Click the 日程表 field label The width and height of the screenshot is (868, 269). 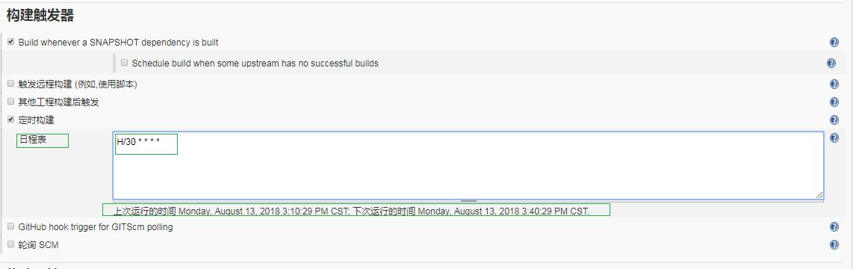point(33,140)
